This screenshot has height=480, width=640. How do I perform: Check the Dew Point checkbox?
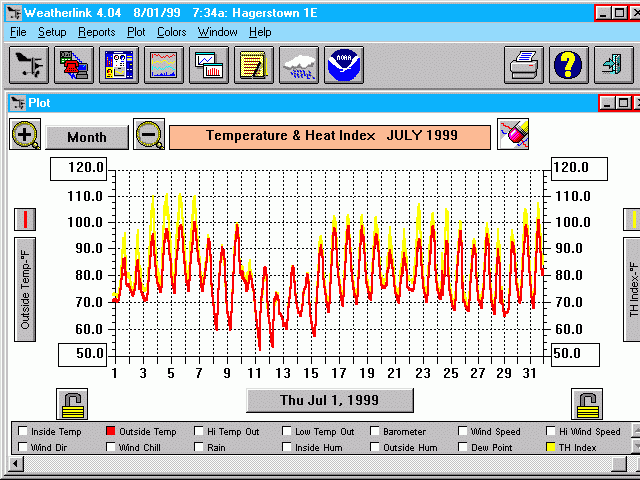462,447
